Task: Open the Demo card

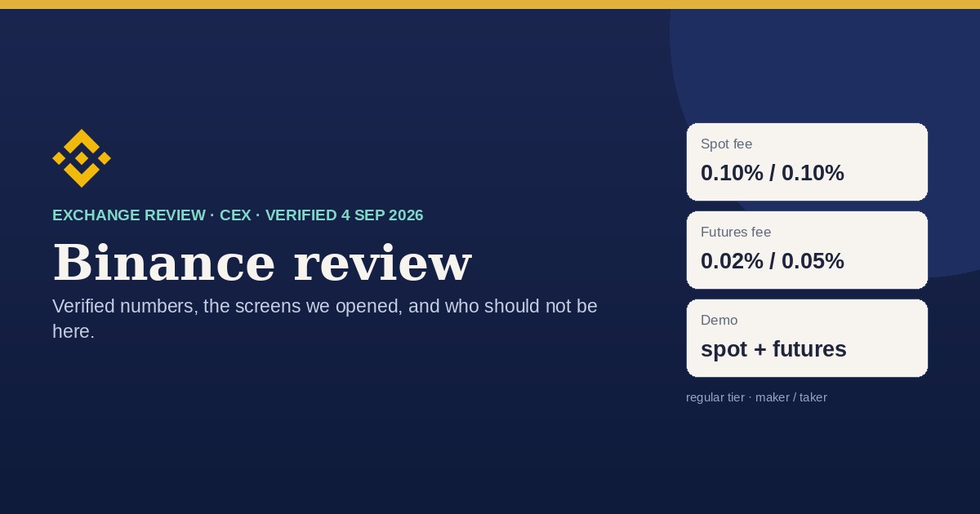Action: pos(807,338)
